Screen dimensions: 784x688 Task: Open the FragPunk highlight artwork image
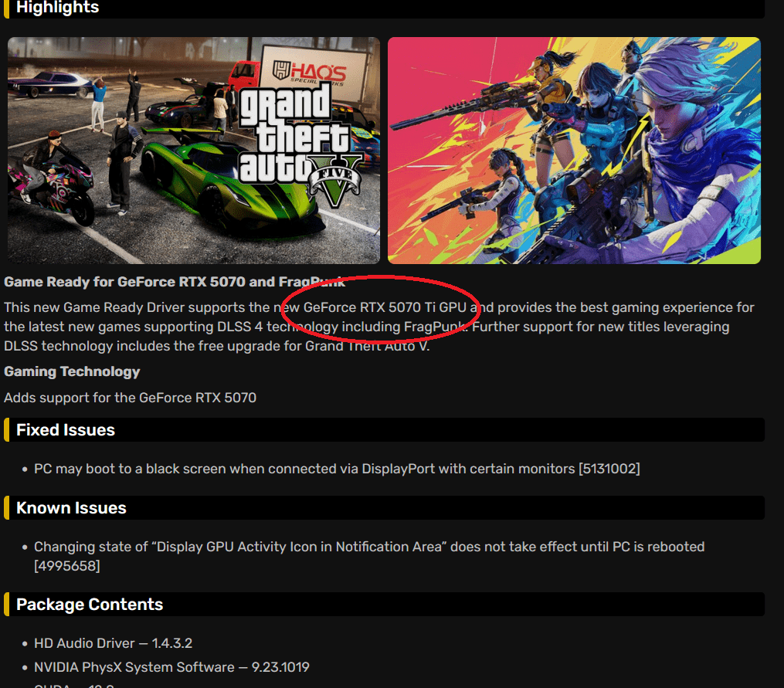coord(574,150)
